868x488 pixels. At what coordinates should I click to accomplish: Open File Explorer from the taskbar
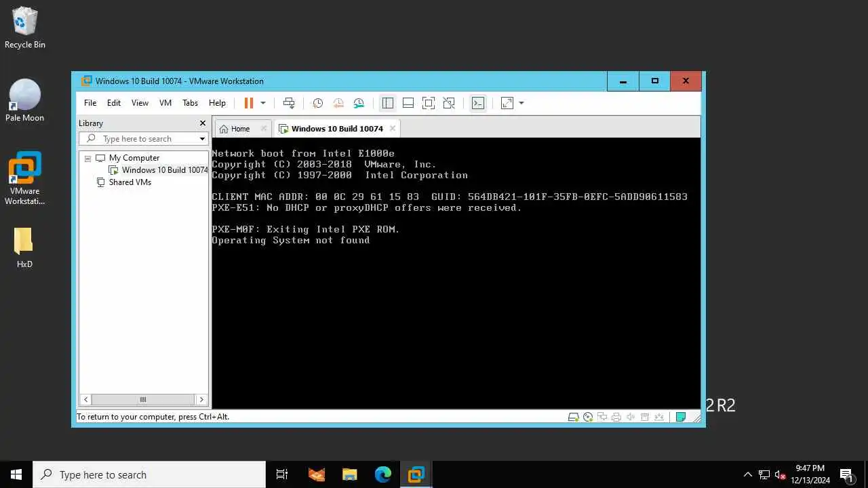349,474
